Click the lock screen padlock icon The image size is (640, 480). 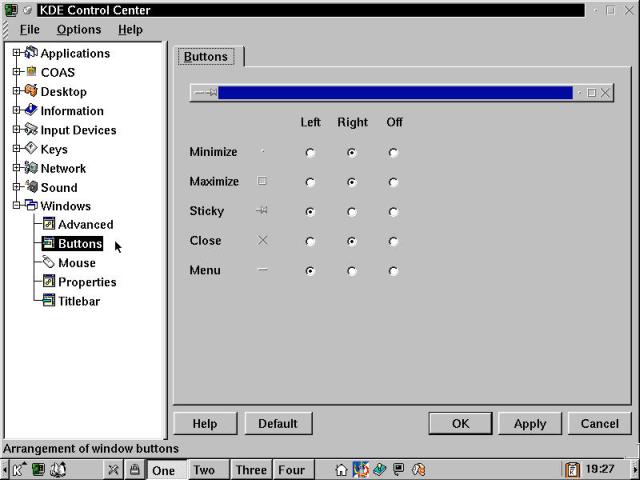click(134, 470)
